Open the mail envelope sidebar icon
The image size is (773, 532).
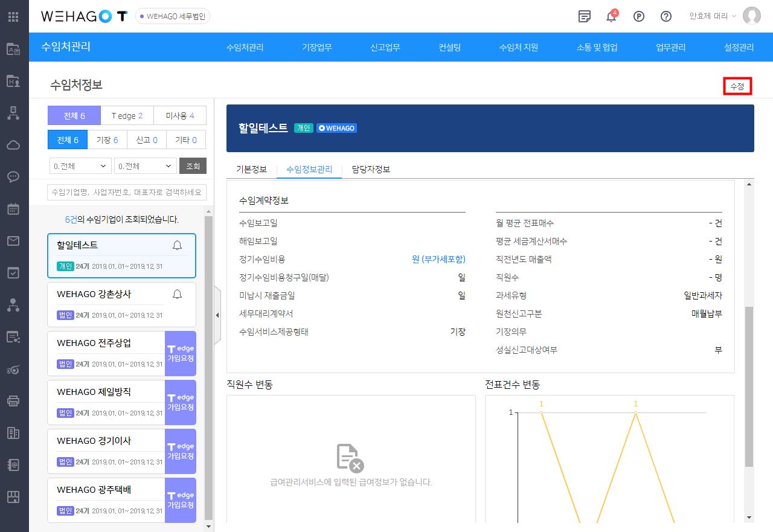click(x=13, y=241)
